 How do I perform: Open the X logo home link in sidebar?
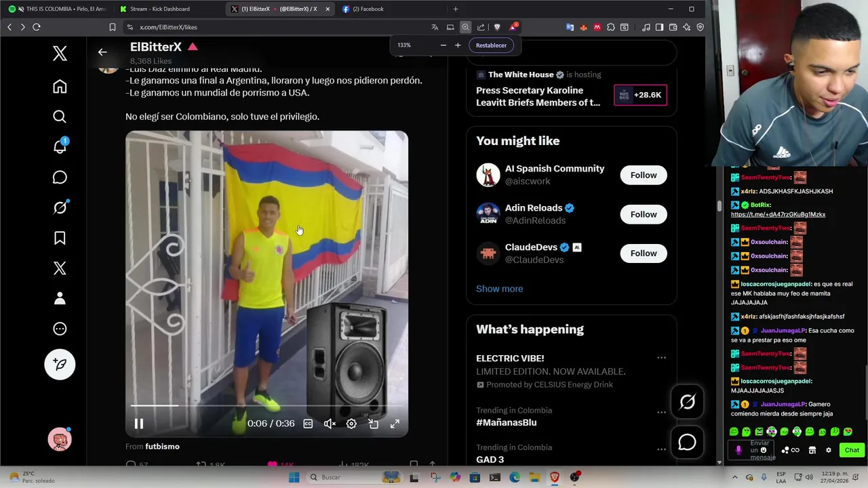pos(60,54)
